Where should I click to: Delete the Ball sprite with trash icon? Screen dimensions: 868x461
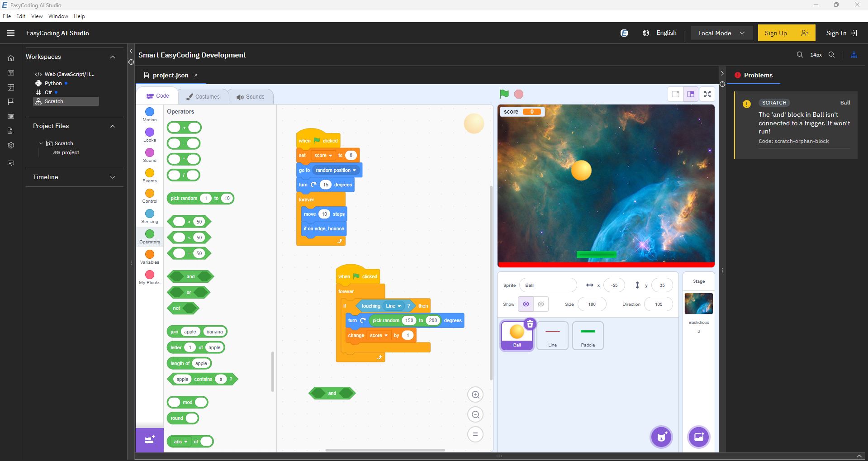pyautogui.click(x=530, y=324)
